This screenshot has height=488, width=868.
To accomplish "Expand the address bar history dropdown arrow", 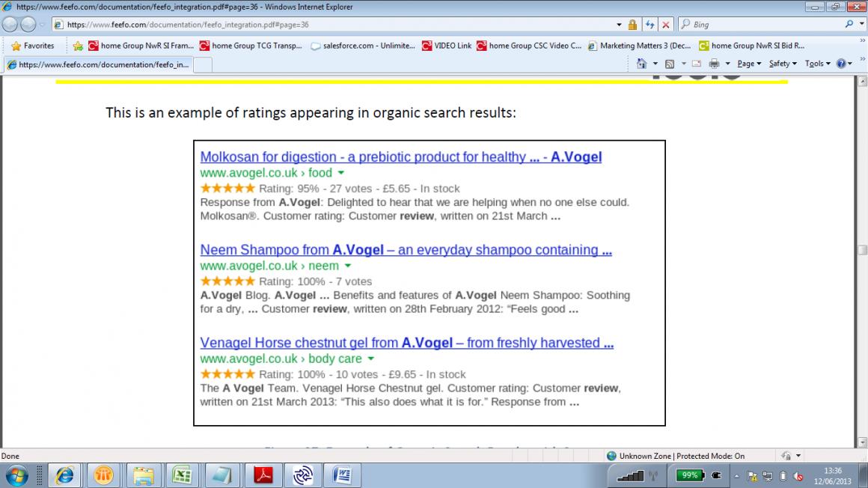I will (x=618, y=25).
